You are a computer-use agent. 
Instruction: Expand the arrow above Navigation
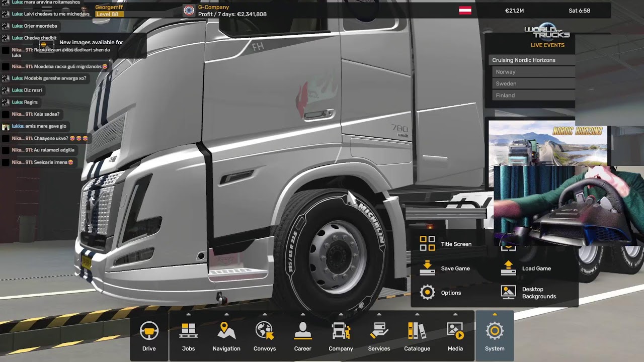click(226, 314)
